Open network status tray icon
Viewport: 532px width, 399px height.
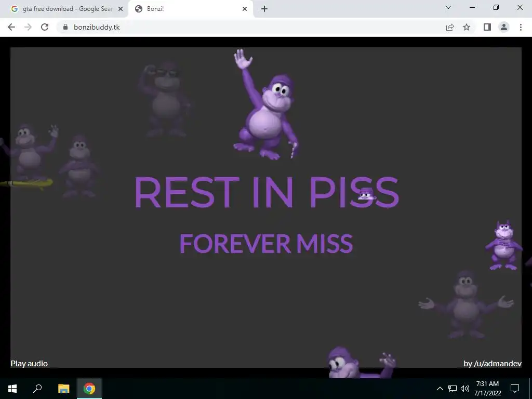[453, 389]
